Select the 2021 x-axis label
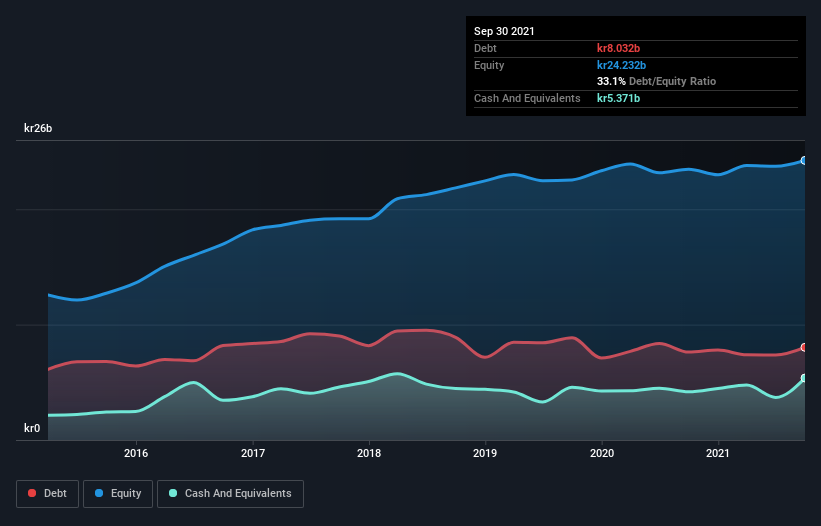The width and height of the screenshot is (821, 526). pos(718,454)
